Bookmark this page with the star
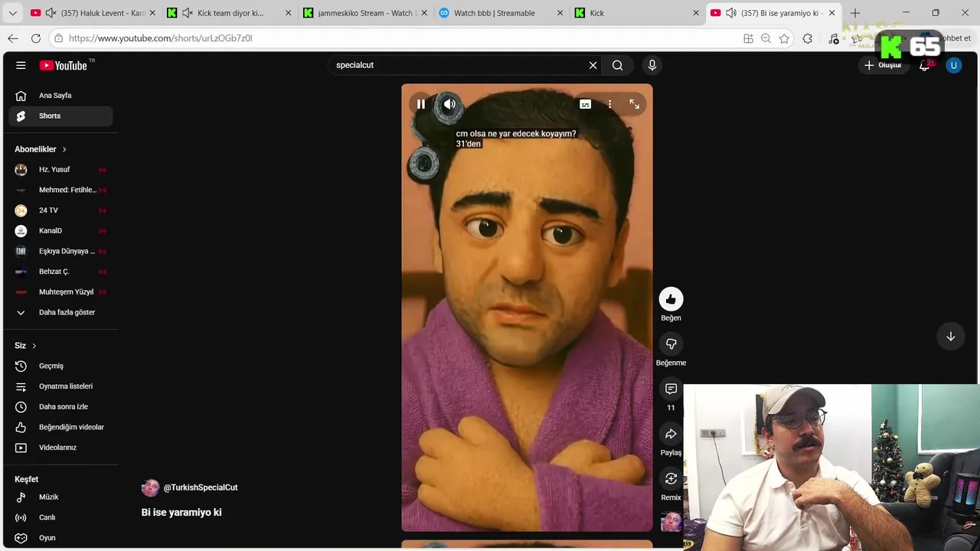 (x=784, y=38)
